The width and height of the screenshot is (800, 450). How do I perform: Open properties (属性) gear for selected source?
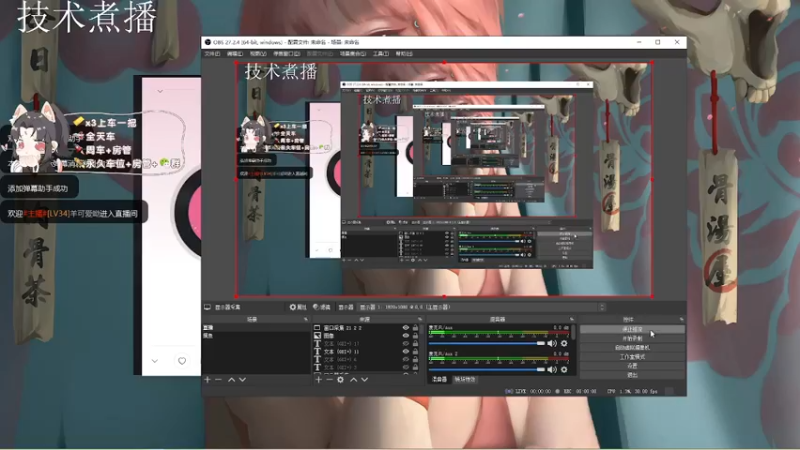[298, 307]
